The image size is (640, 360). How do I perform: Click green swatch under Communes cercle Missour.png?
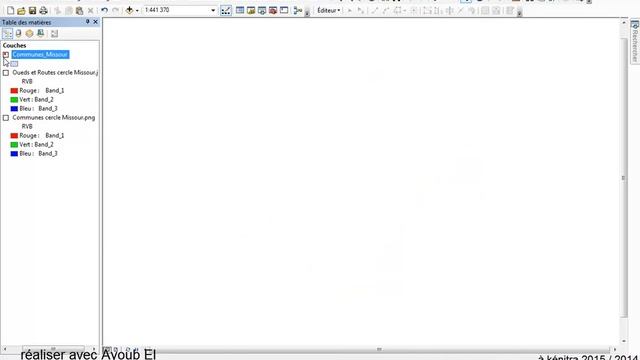coord(14,144)
